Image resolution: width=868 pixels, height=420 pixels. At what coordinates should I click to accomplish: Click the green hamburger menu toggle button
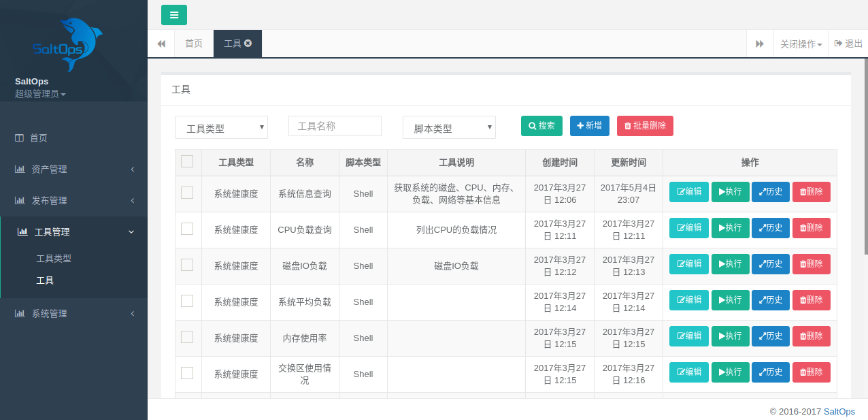173,15
